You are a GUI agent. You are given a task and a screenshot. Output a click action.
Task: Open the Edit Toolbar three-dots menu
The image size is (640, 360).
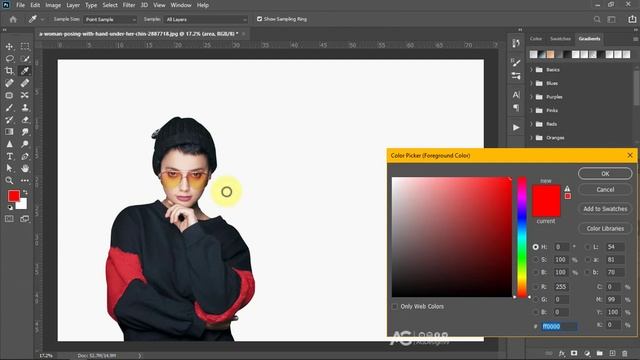[25, 180]
